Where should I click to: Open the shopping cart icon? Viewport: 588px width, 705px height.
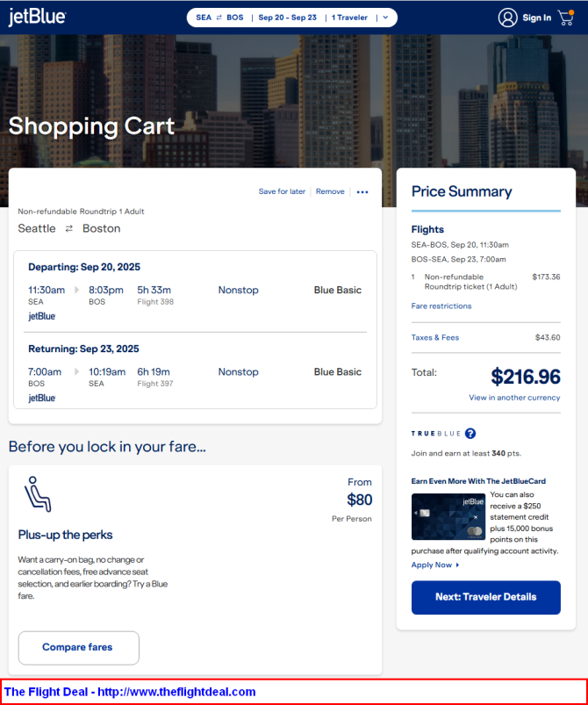click(566, 18)
